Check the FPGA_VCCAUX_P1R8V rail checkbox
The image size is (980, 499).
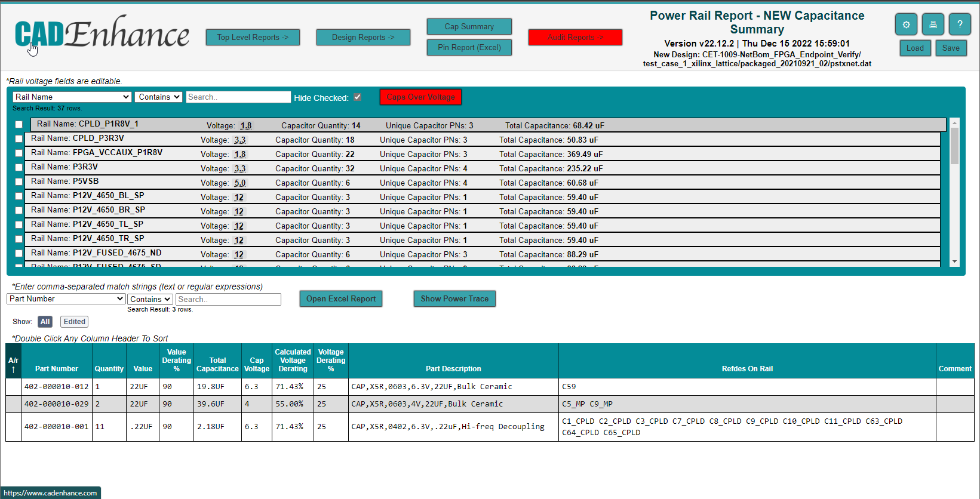click(x=19, y=153)
